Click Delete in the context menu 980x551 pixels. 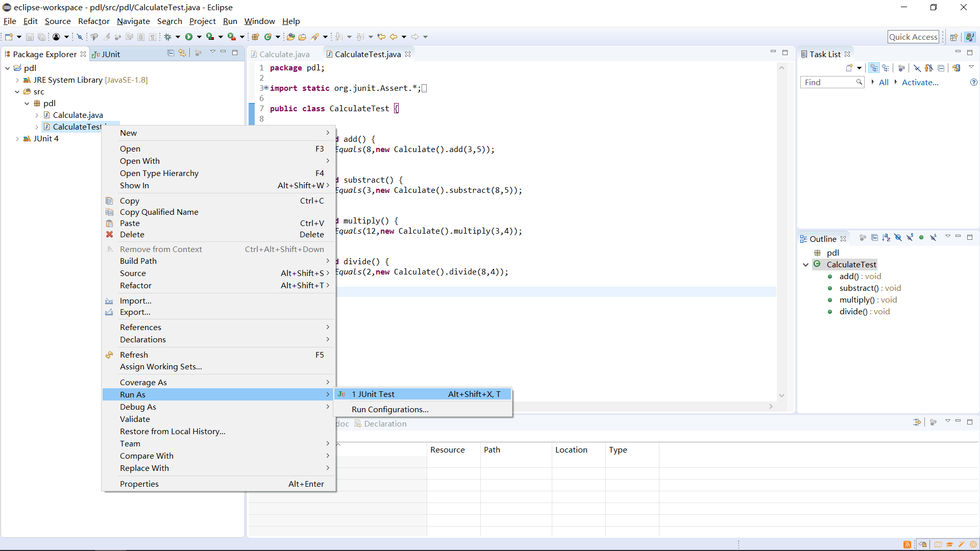click(219, 235)
